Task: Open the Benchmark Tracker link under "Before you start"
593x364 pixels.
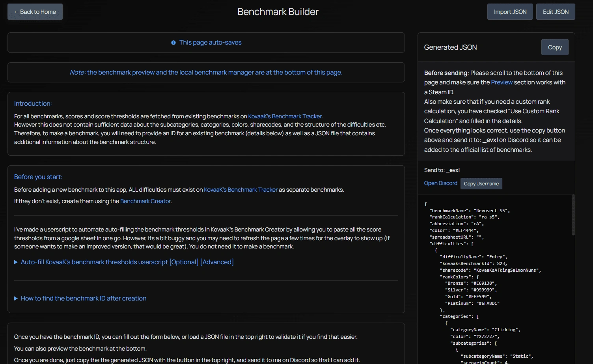Action: point(241,190)
